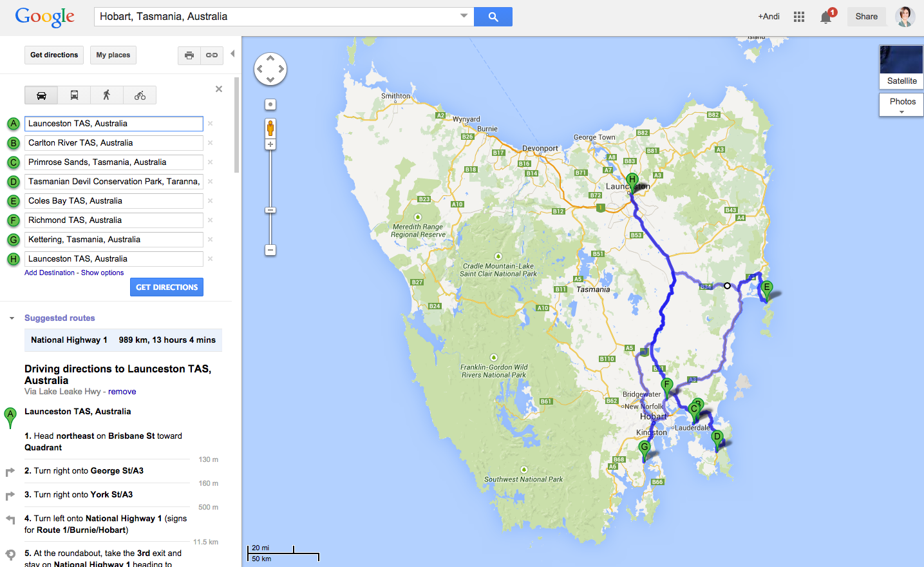This screenshot has height=567, width=924.
Task: Click the zoom out minus button
Action: 270,250
